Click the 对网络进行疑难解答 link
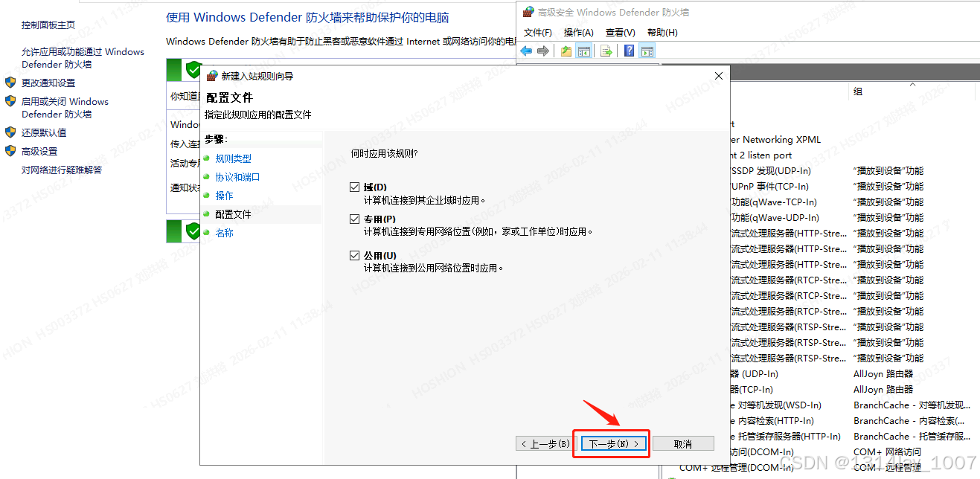Screen dimensions: 980x479 click(62, 170)
